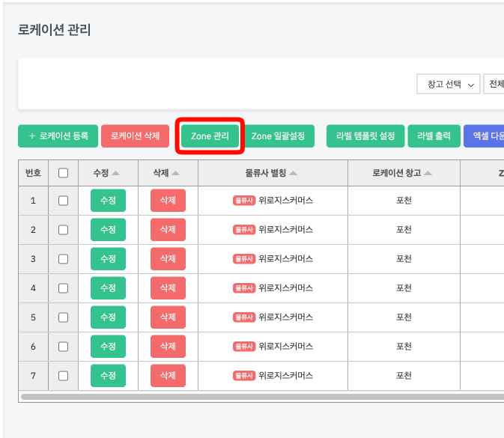Image resolution: width=504 pixels, height=438 pixels.
Task: Sort by 물류사 별칭 column arrow
Action: coord(294,173)
